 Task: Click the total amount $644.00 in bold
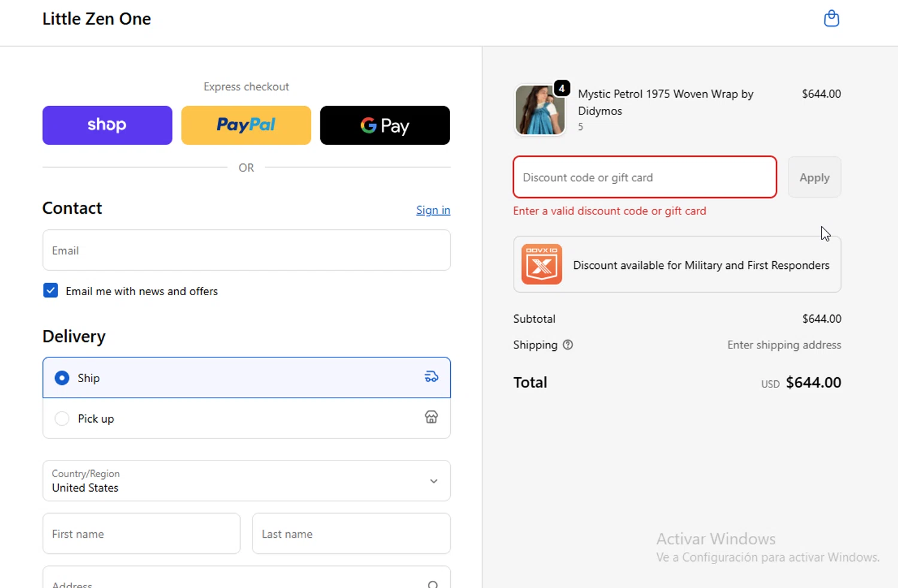[x=814, y=383]
